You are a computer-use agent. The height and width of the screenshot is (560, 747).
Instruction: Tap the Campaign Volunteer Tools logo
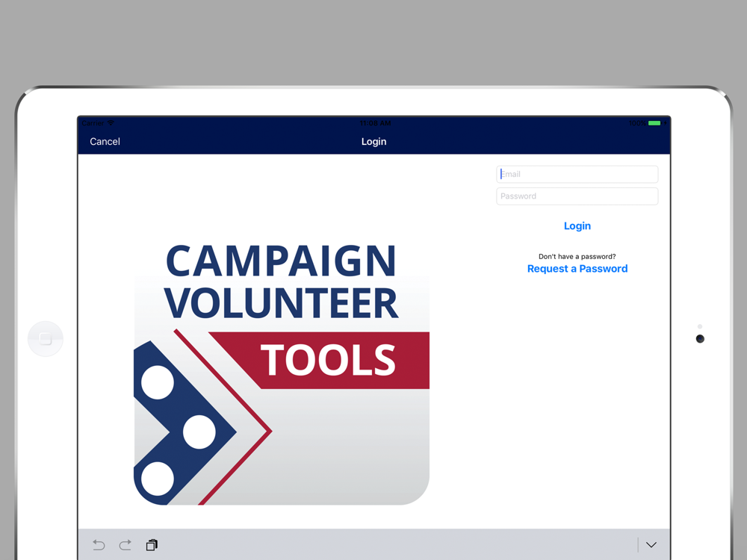[x=282, y=373]
